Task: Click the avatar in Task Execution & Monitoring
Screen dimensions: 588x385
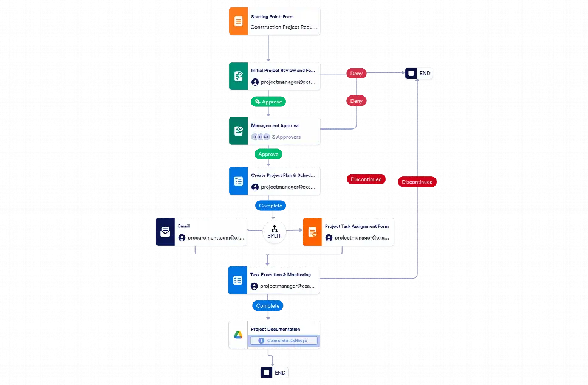Action: [x=255, y=286]
